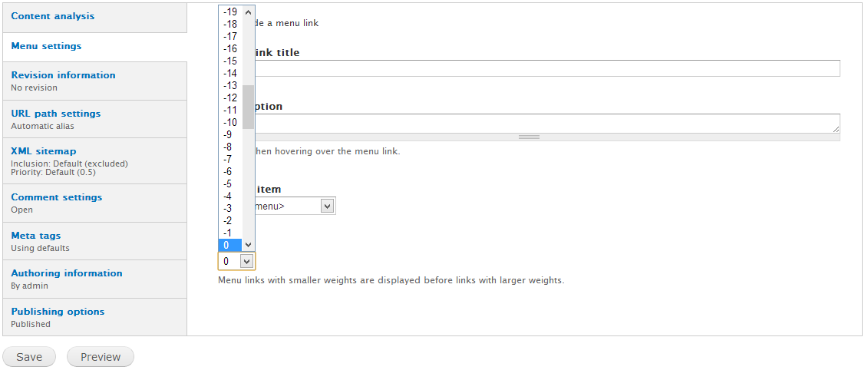Pick the highlighted 0 weight option
This screenshot has height=380, width=868.
pyautogui.click(x=228, y=245)
